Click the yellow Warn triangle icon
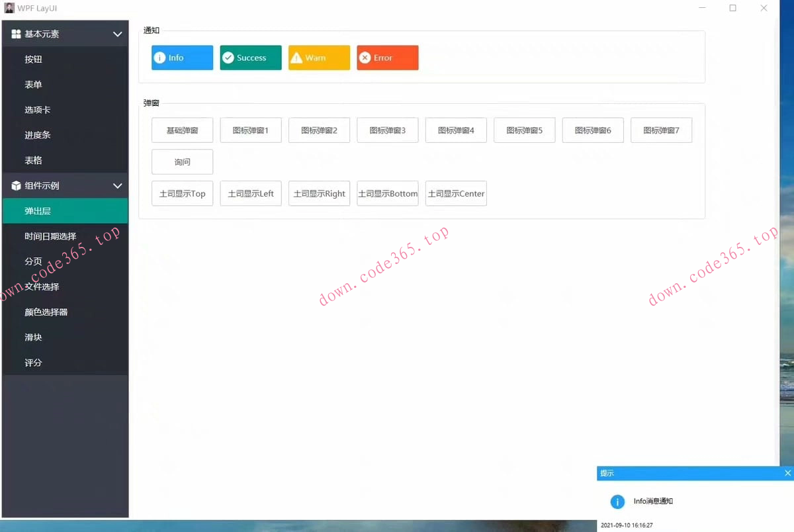794x532 pixels. (x=296, y=58)
